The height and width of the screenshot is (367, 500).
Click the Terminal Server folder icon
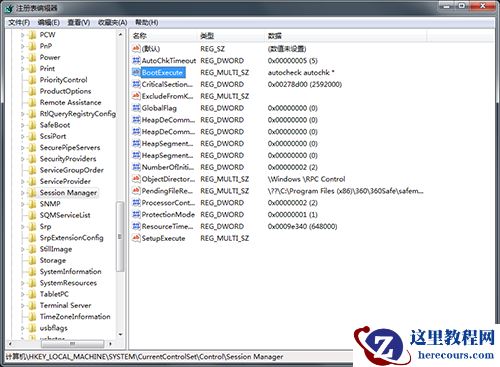tap(32, 305)
